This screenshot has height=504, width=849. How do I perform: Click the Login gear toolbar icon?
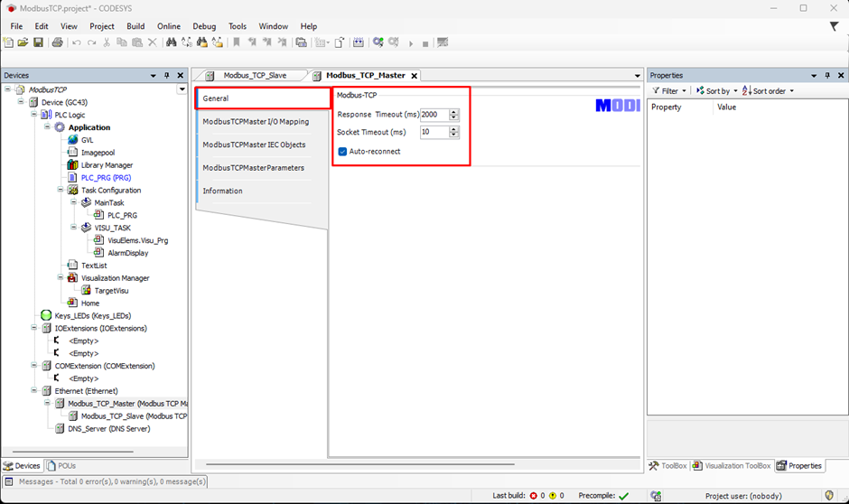point(378,42)
